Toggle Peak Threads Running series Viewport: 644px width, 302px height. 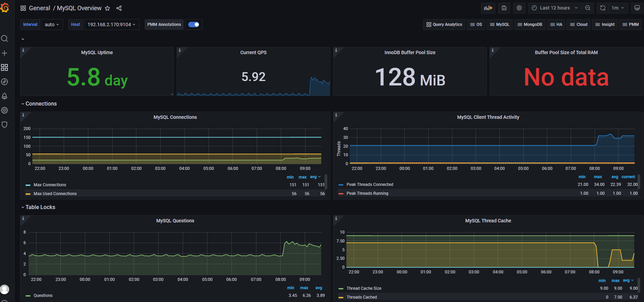[x=367, y=193]
